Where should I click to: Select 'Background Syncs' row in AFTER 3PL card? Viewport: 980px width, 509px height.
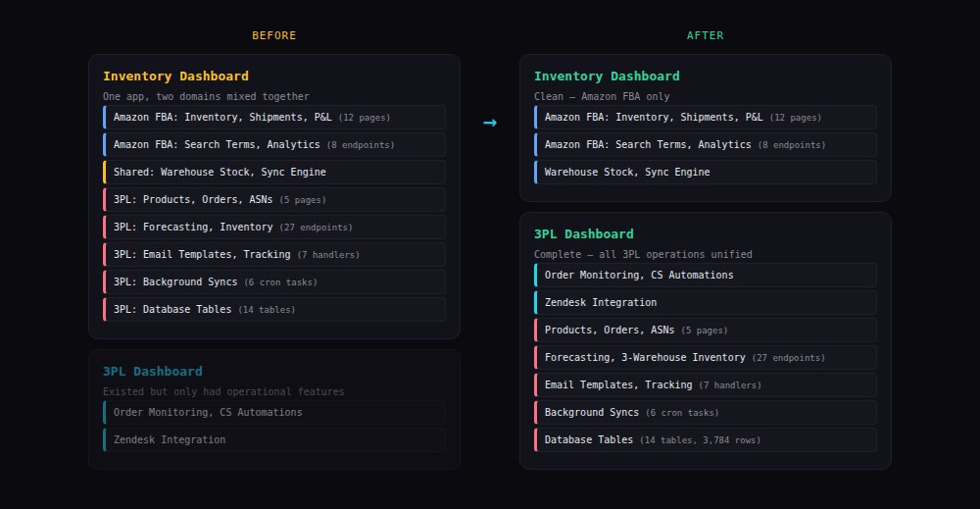click(x=706, y=413)
